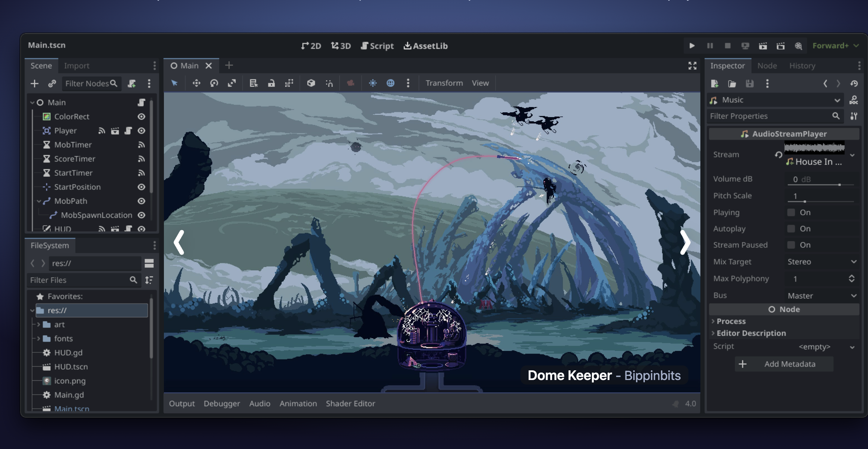
Task: Toggle the sun preview light icon
Action: [x=373, y=83]
